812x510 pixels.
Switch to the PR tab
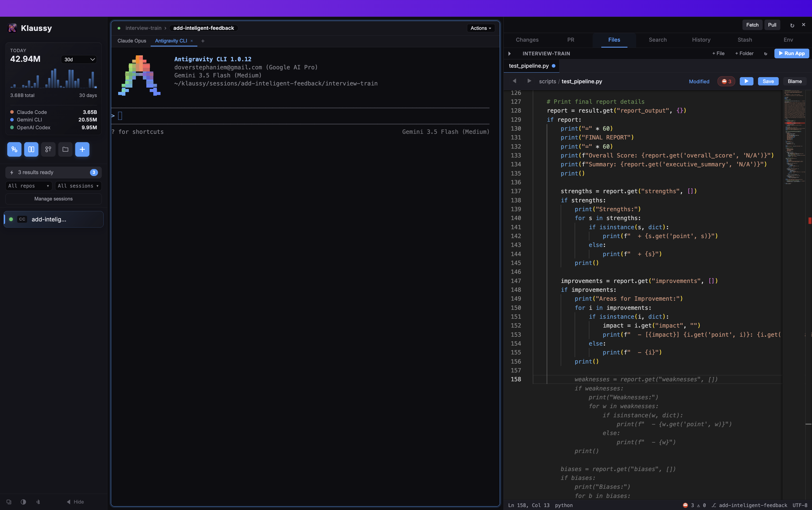[x=571, y=40]
